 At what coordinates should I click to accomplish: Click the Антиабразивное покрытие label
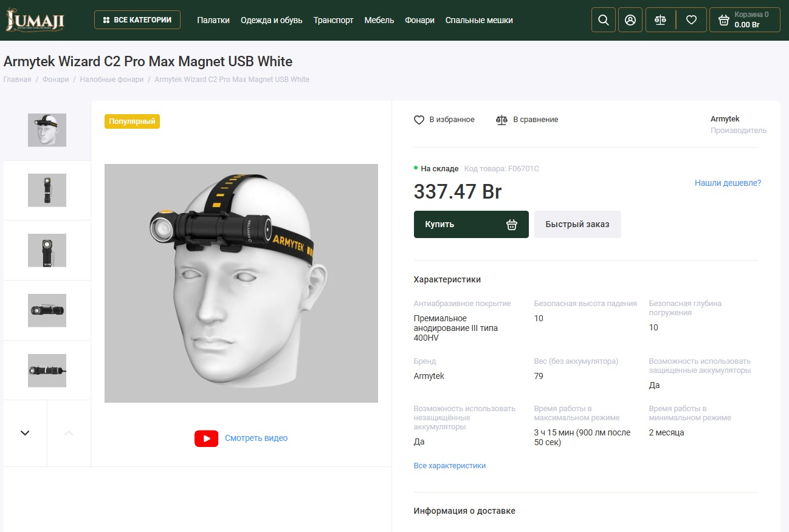[463, 304]
